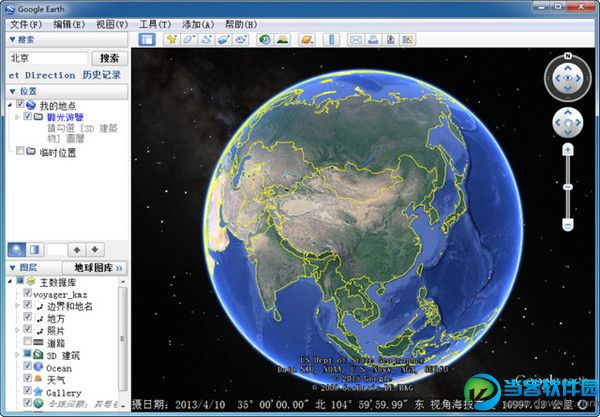600x417 pixels.
Task: Click the email envelope toolbar icon
Action: [x=355, y=39]
